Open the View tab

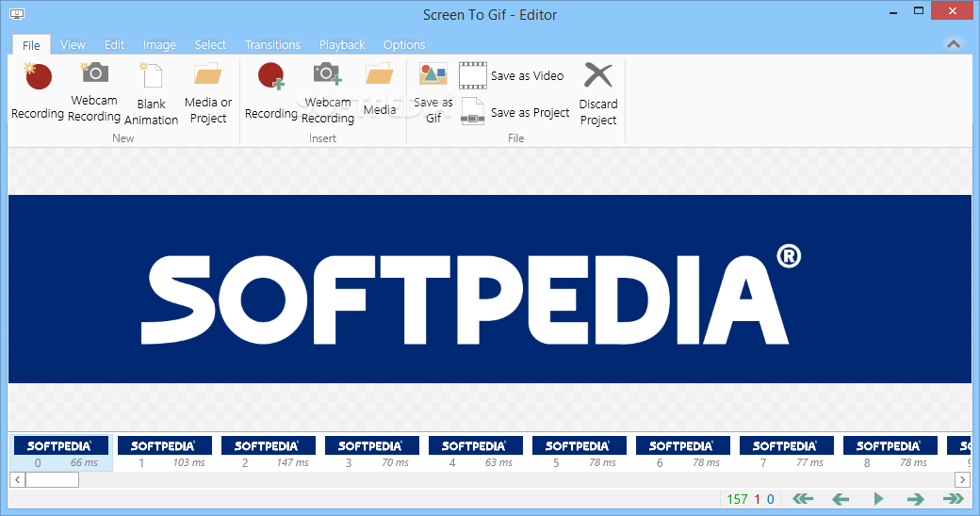[x=73, y=45]
